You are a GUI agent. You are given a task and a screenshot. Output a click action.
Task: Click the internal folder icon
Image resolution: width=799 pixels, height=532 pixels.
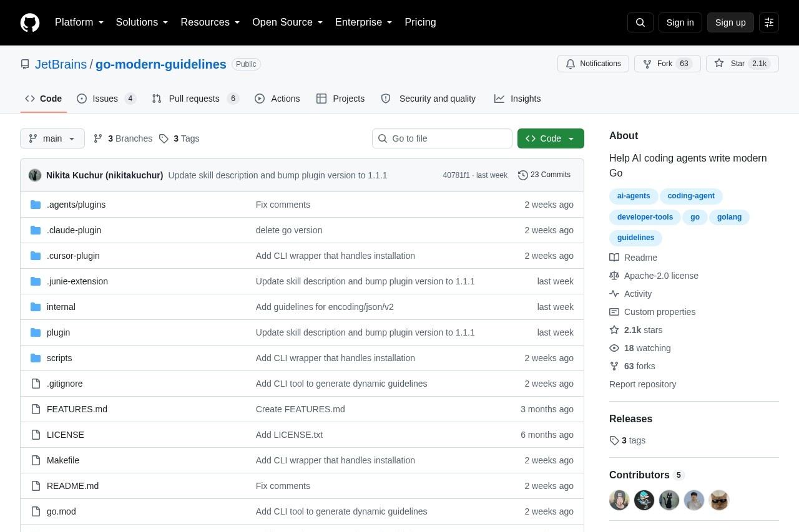pyautogui.click(x=36, y=307)
